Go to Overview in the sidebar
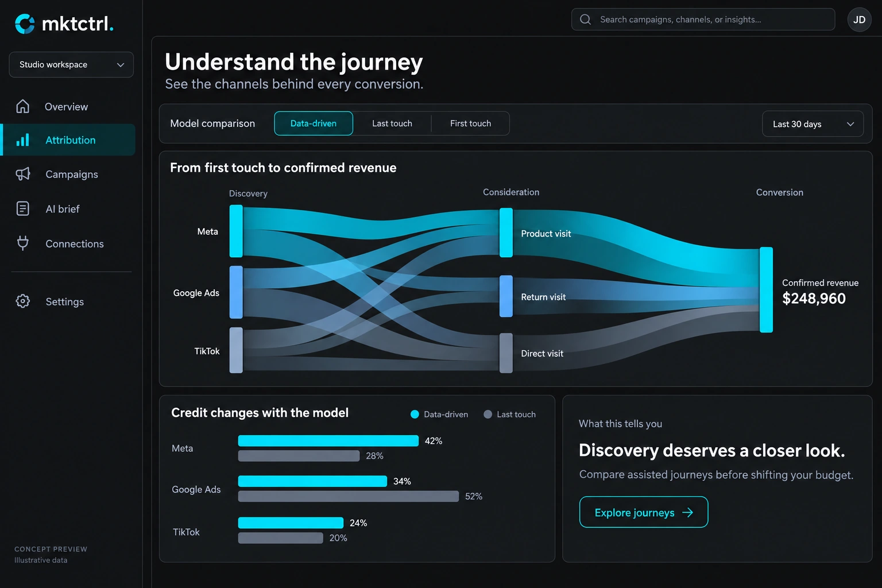Viewport: 882px width, 588px height. point(67,107)
